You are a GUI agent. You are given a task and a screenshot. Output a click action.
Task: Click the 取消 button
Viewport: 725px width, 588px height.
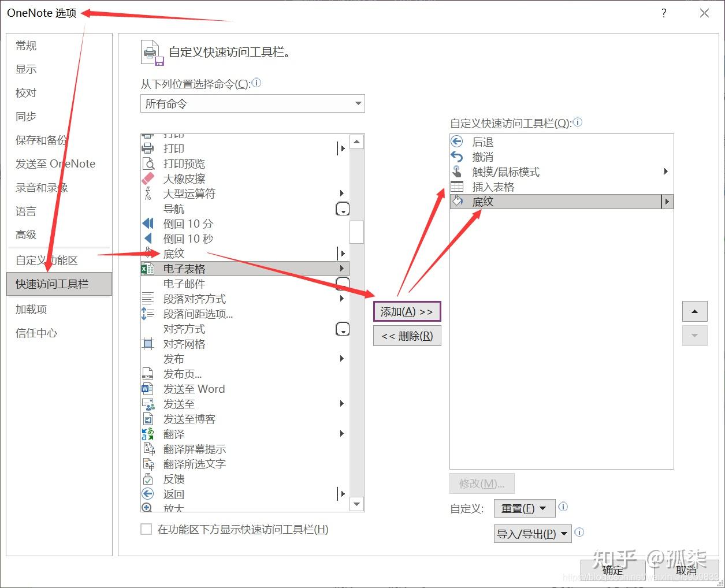coord(686,570)
